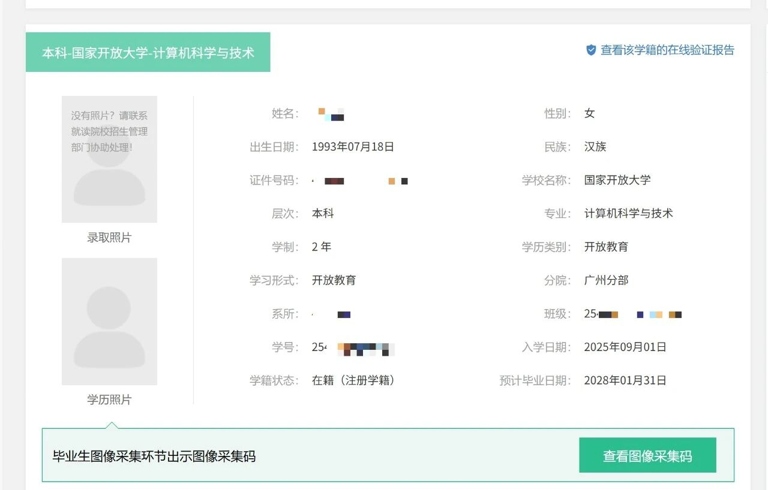Screen dimensions: 768x490
Task: Click the 学籍状态 value 在籍（注册学籍）
Action: (353, 380)
